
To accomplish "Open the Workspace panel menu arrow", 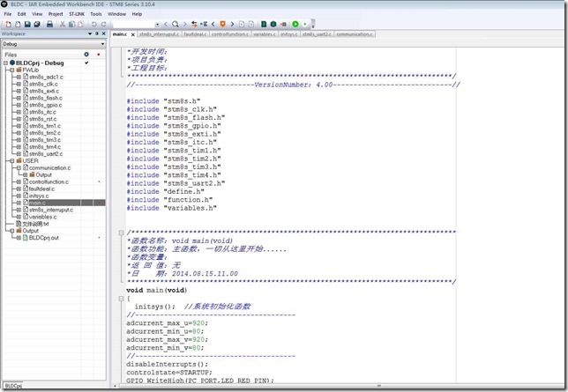I will point(90,33).
